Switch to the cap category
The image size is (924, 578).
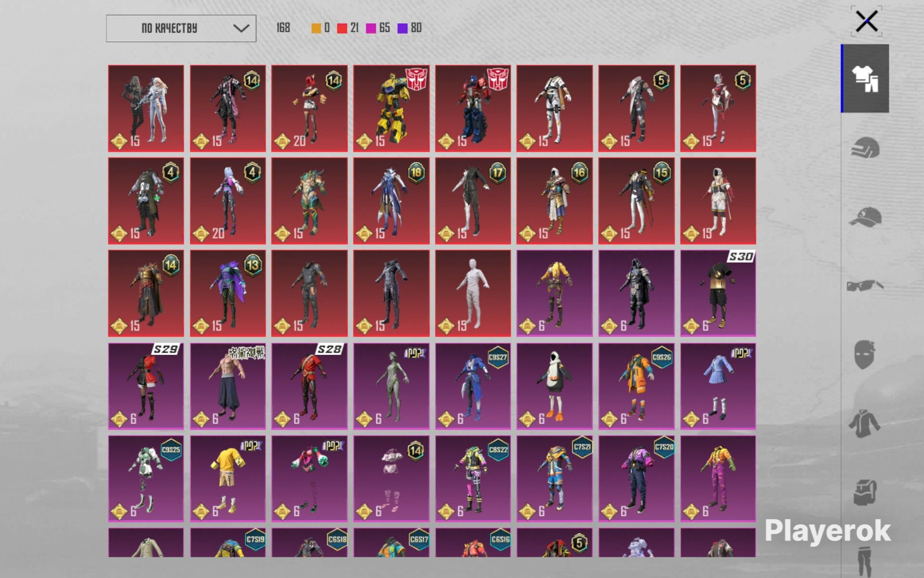click(x=865, y=217)
